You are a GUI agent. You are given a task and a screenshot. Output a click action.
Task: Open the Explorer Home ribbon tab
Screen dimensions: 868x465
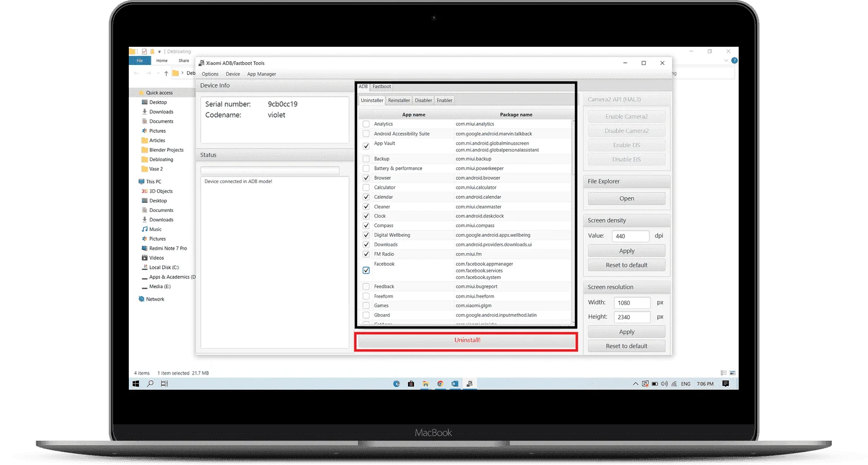pyautogui.click(x=162, y=60)
